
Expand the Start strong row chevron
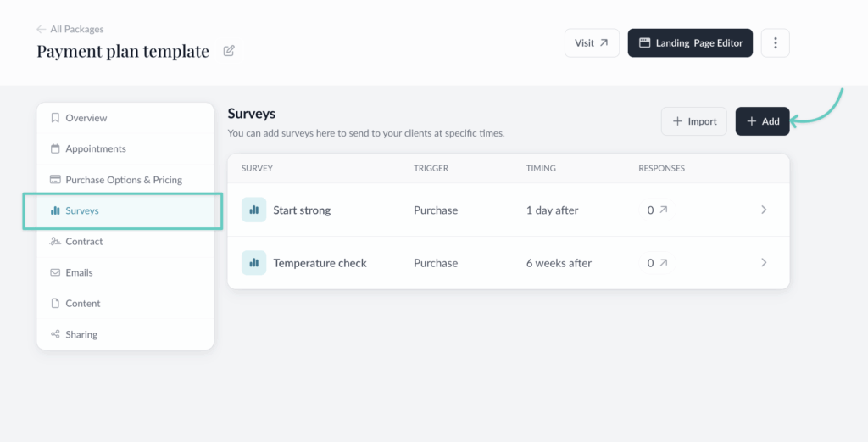pyautogui.click(x=764, y=210)
